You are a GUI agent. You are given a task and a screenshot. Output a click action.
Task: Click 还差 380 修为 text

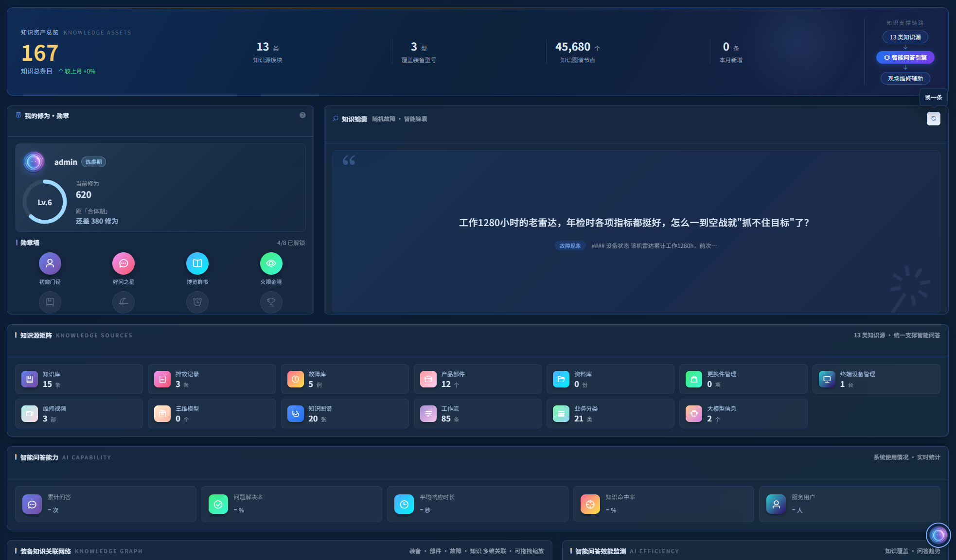pyautogui.click(x=97, y=221)
